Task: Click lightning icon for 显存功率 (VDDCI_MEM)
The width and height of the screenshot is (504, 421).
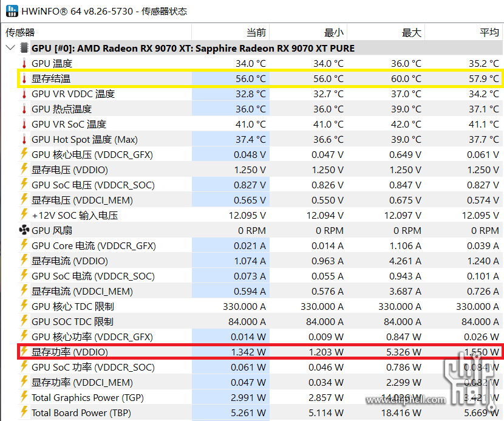Action: point(24,381)
